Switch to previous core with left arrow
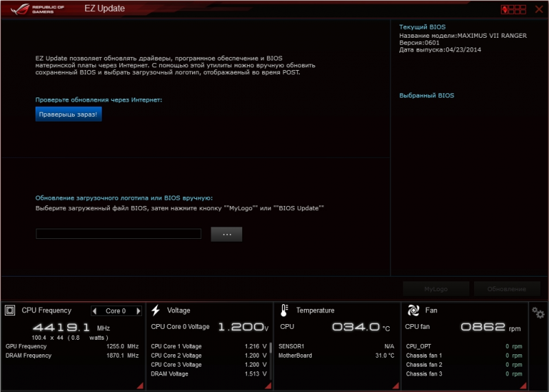549x392 pixels. tap(94, 311)
